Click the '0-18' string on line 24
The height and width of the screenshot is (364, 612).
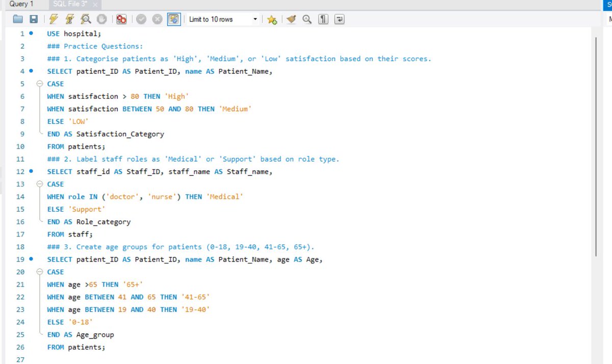(80, 322)
